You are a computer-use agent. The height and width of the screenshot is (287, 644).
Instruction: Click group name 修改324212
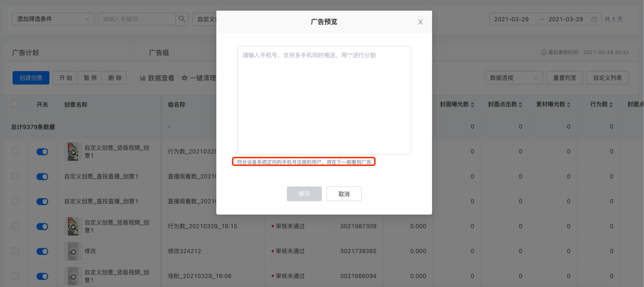[x=184, y=251]
